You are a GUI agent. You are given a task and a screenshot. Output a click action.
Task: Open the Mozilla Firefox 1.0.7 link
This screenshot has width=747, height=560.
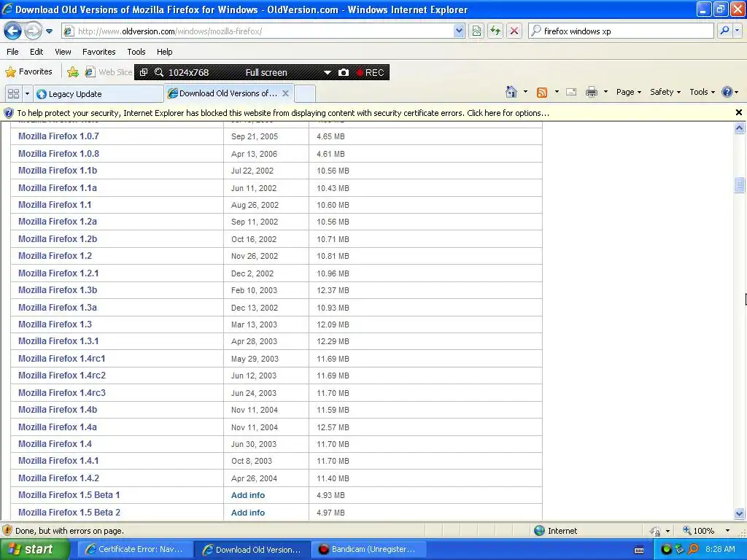(x=58, y=136)
